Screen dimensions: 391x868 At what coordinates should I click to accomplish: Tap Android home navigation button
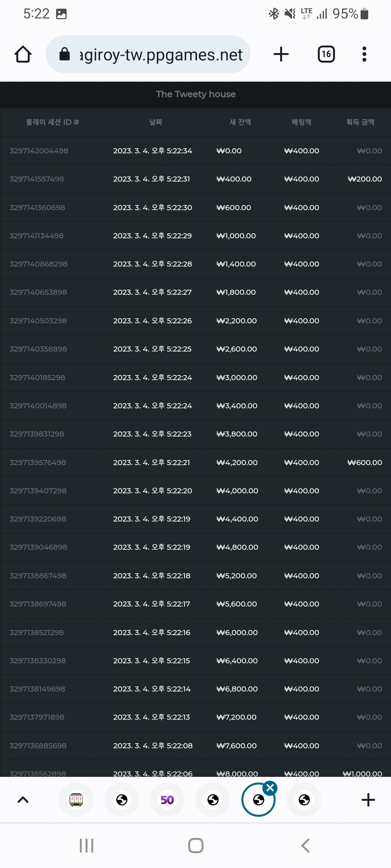coord(196,846)
